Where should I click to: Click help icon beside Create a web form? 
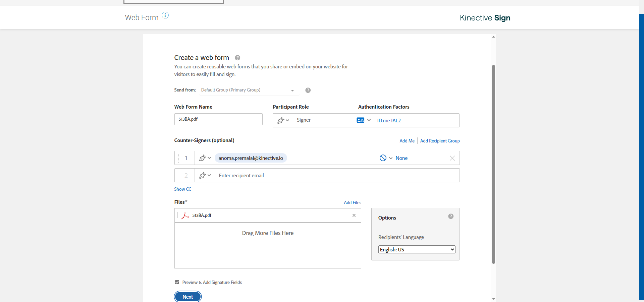(x=237, y=58)
